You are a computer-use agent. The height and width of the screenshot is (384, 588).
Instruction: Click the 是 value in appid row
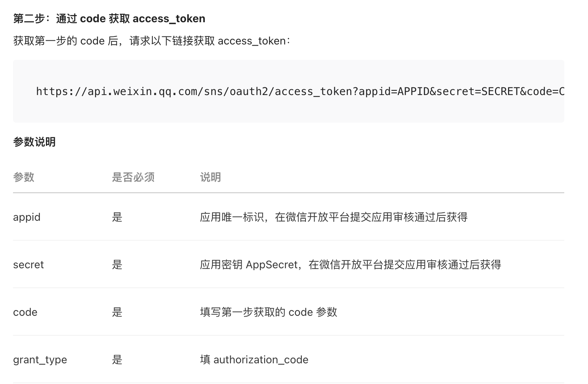[x=117, y=217]
